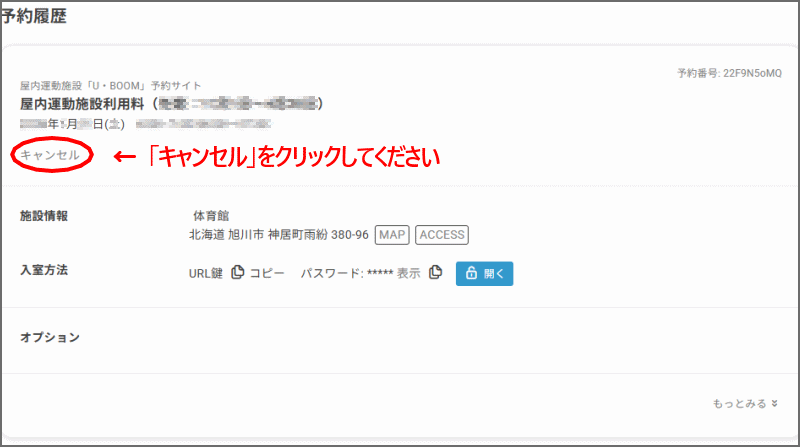The height and width of the screenshot is (448, 800).
Task: Click the 体育館 facility name
Action: [211, 216]
